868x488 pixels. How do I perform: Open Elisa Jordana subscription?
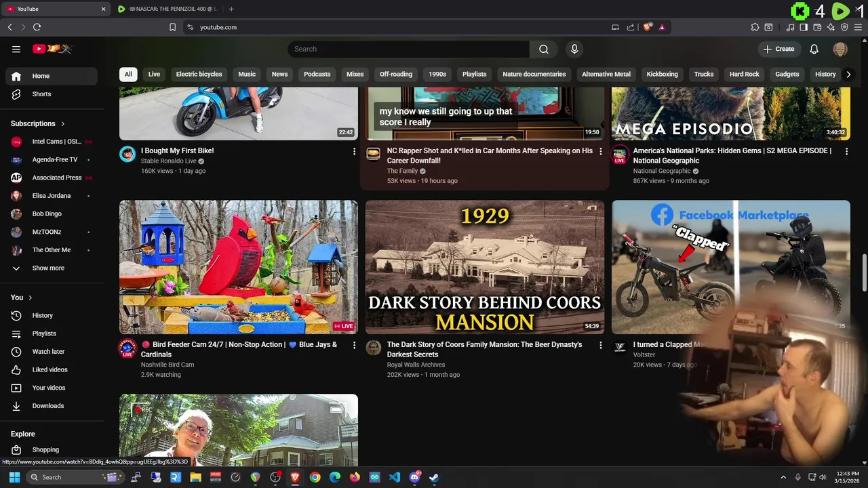tap(52, 196)
